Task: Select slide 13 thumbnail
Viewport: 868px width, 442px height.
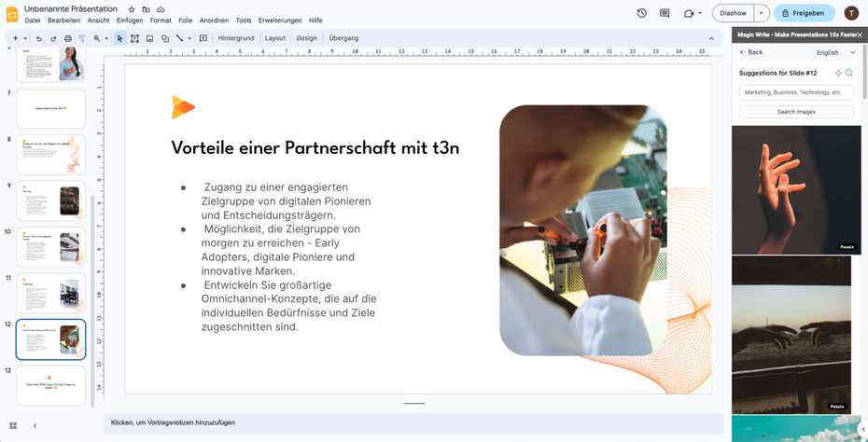Action: (51, 385)
